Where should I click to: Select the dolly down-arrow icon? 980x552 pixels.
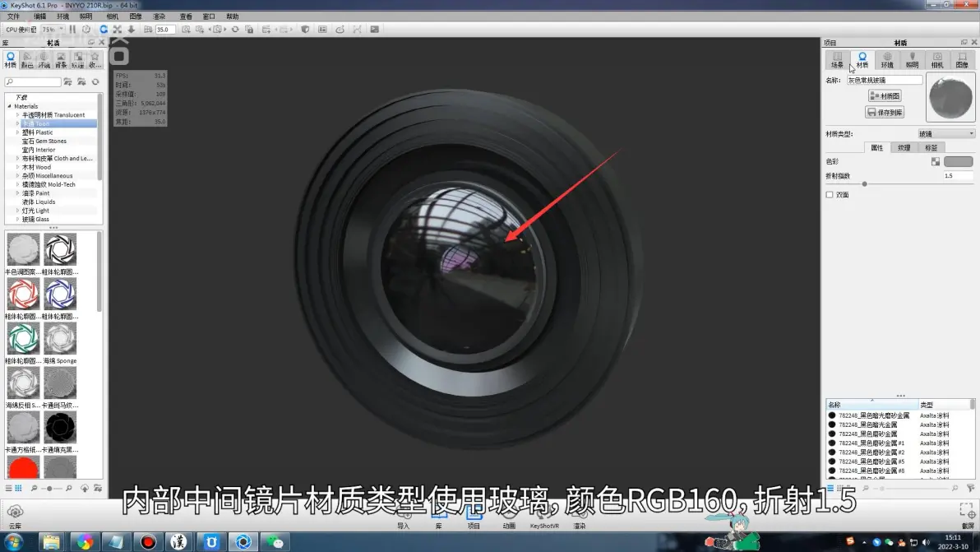point(132,30)
